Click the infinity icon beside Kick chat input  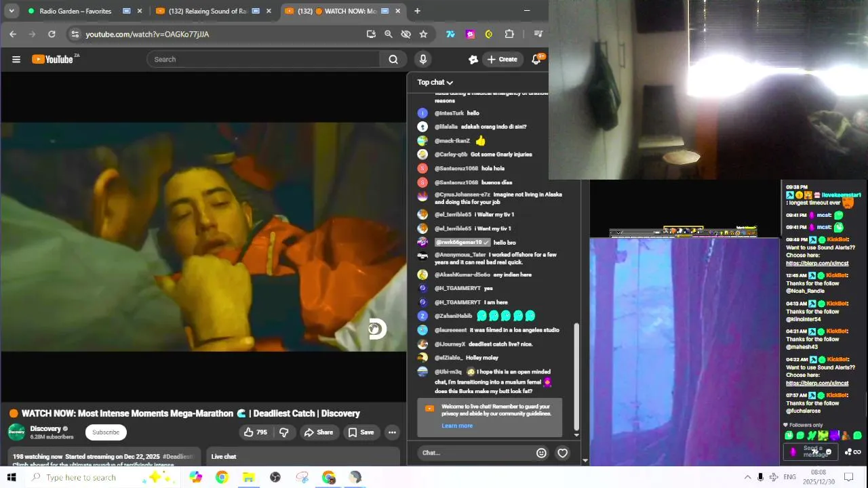pos(857,452)
